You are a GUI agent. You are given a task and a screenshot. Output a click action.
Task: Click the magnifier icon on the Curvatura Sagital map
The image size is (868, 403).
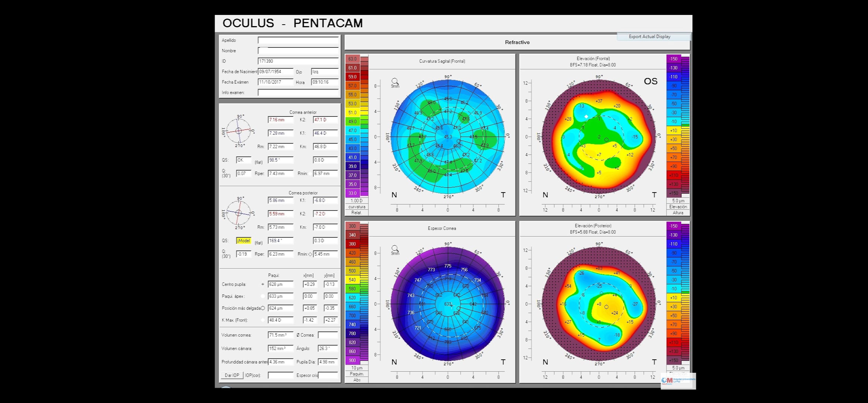coord(395,82)
